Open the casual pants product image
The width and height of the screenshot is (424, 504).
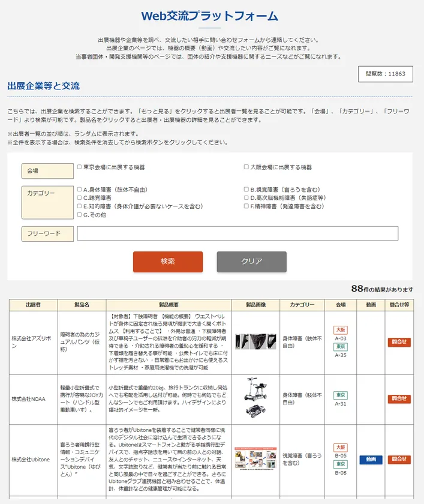255,341
